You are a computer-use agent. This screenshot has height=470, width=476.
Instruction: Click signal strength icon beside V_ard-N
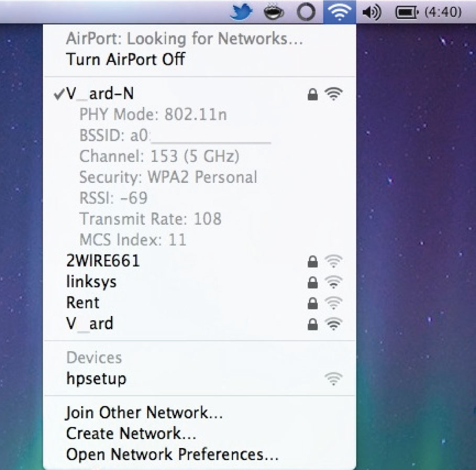coord(334,94)
